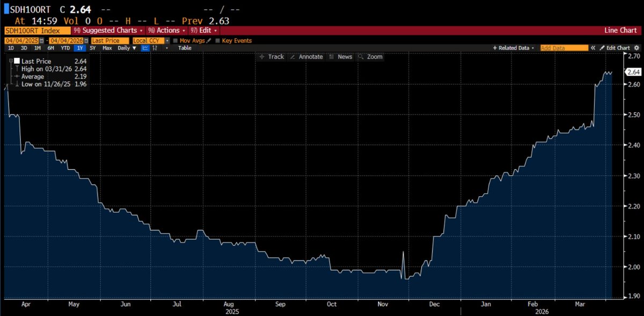The width and height of the screenshot is (644, 316).
Task: Click the Last Price field box
Action: (x=110, y=41)
